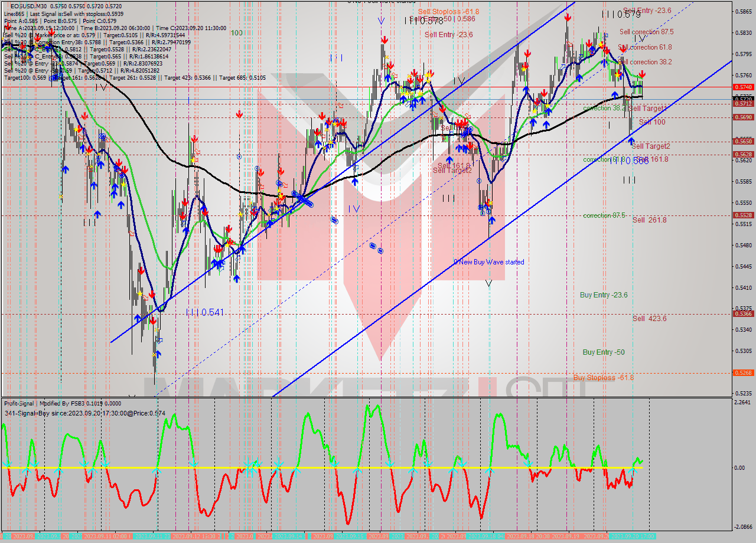Click the red 0.5740 price tag on the axis
The width and height of the screenshot is (756, 543).
[x=743, y=87]
